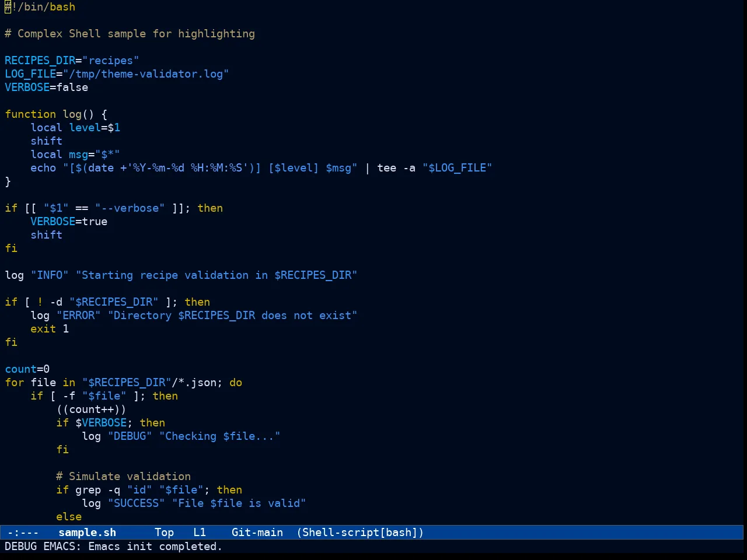Click the Shell-script[bash] major mode indicator
The image size is (747, 560).
[360, 533]
